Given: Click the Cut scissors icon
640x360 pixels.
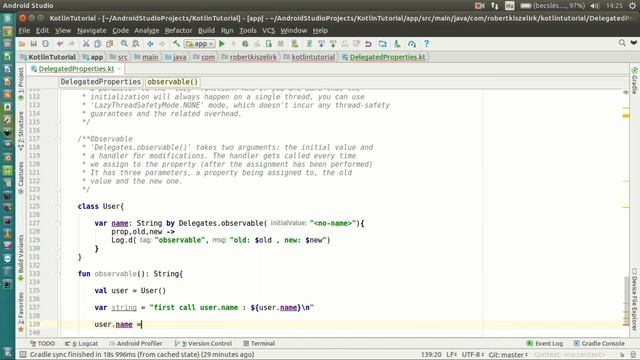Looking at the screenshot, I should (86, 44).
